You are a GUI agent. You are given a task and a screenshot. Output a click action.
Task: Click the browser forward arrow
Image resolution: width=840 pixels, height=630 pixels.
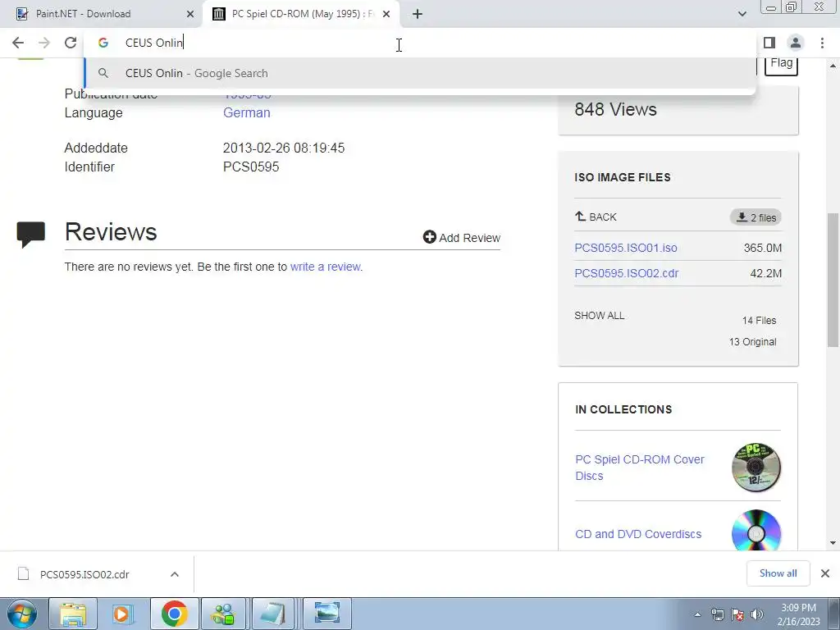44,43
